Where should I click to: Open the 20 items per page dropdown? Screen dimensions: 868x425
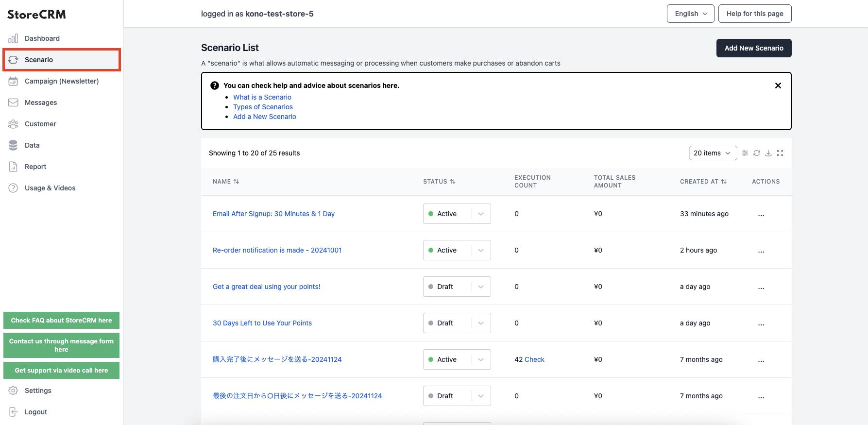click(x=713, y=153)
